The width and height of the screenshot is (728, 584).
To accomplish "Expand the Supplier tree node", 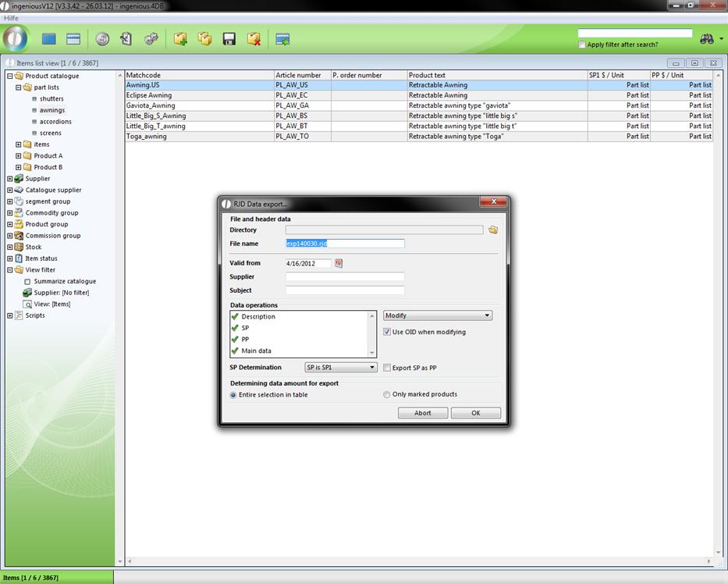I will (9, 179).
